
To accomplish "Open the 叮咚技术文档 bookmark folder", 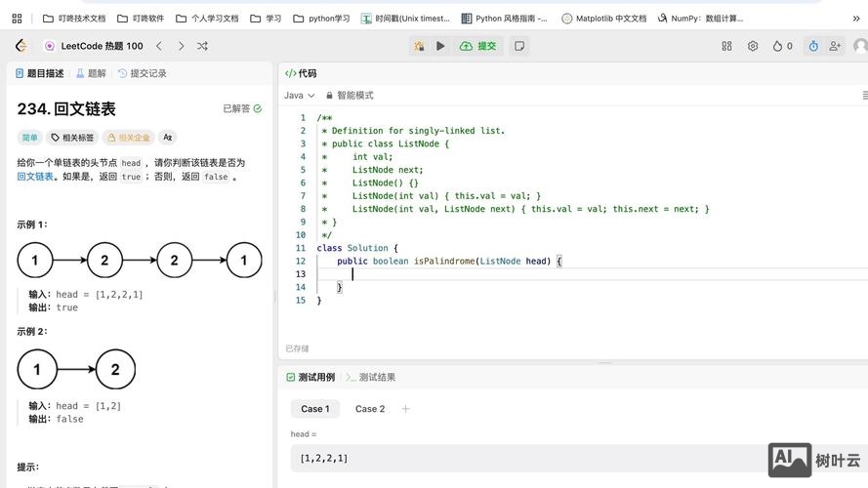I will 74,19.
